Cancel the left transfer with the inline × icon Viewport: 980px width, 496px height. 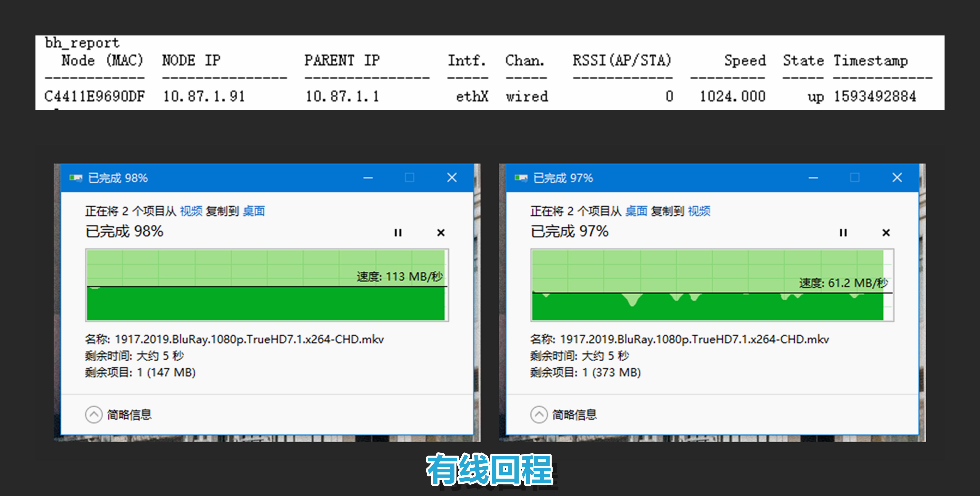[x=441, y=232]
